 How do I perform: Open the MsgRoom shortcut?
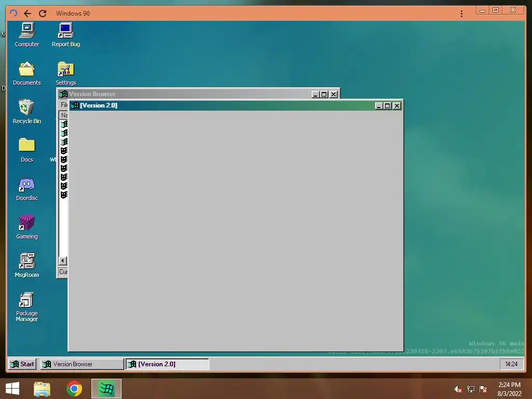click(x=27, y=265)
